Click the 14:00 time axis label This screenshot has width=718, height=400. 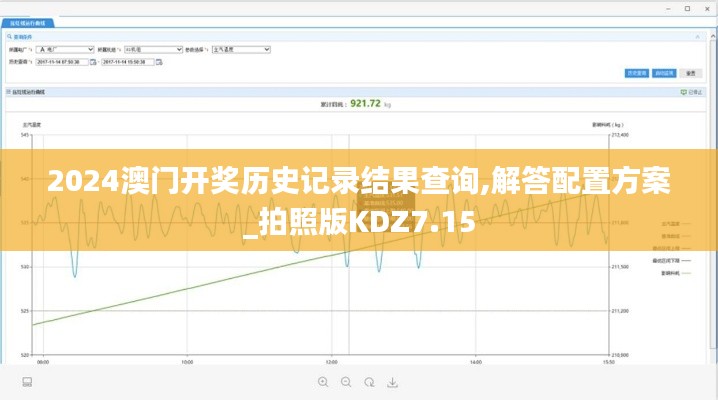click(x=476, y=362)
